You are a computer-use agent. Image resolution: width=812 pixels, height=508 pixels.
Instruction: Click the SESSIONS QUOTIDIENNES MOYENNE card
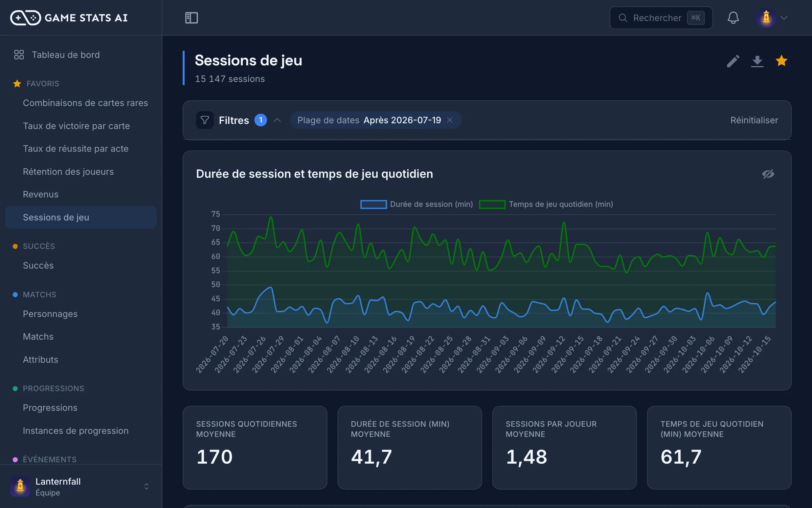[x=255, y=448]
